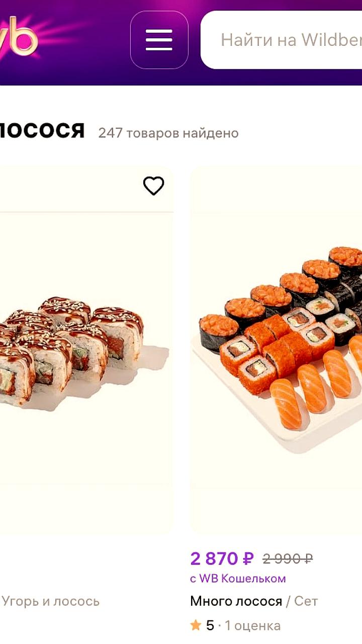The image size is (362, 644).
Task: Open the salmon sushi set photo
Action: pyautogui.click(x=276, y=350)
